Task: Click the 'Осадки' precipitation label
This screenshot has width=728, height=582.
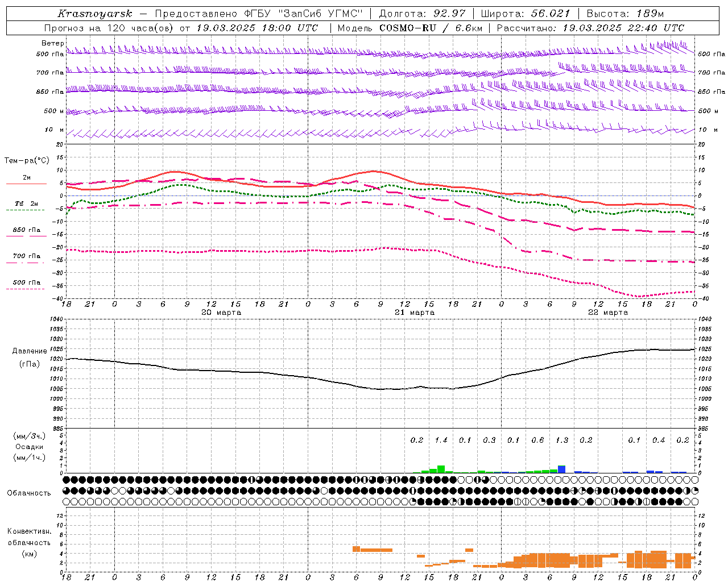Action: click(30, 447)
